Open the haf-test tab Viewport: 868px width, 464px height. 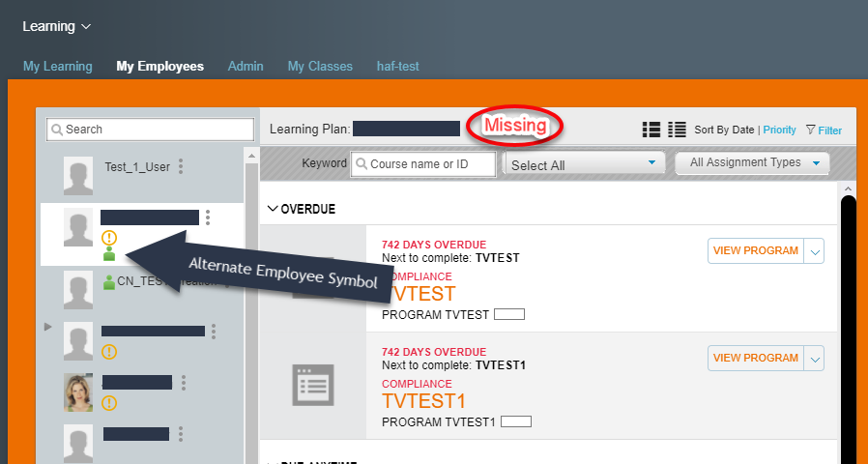397,67
